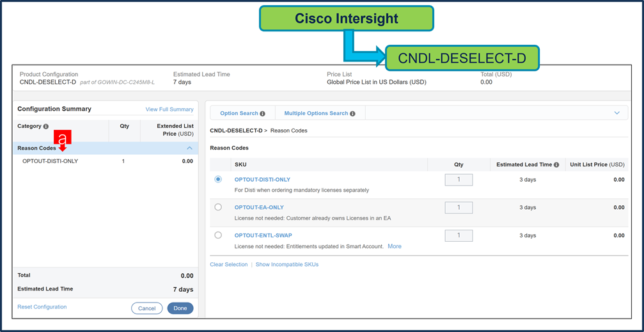Click 'License not needed: Customer already owns Licenses in an EA' text
The width and height of the screenshot is (644, 332).
pyautogui.click(x=313, y=218)
